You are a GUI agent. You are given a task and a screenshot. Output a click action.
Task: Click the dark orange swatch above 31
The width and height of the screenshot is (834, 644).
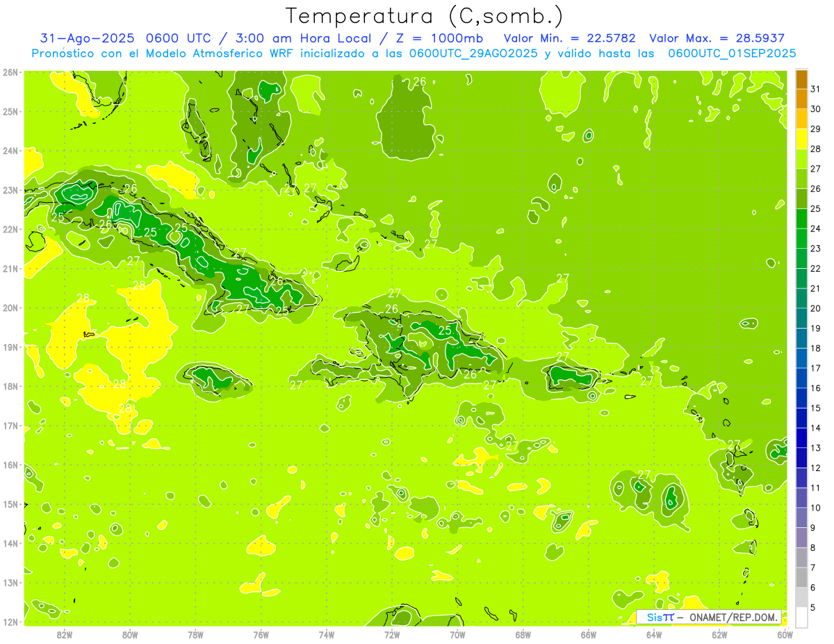coord(801,79)
